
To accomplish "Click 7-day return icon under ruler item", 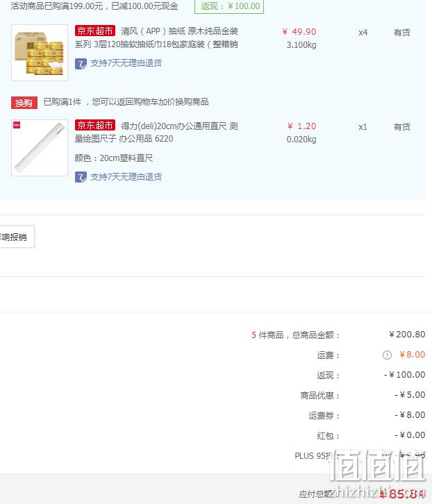I will [x=81, y=177].
